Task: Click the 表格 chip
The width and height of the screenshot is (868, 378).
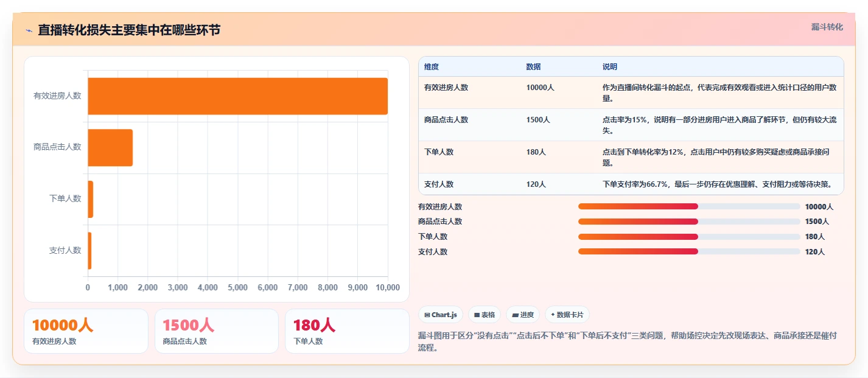Action: click(485, 315)
